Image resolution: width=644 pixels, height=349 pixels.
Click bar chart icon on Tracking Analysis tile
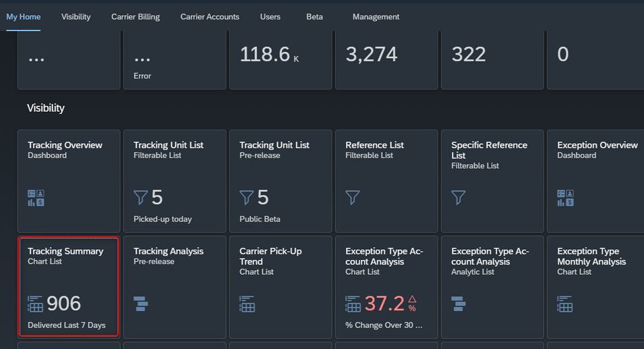(141, 304)
